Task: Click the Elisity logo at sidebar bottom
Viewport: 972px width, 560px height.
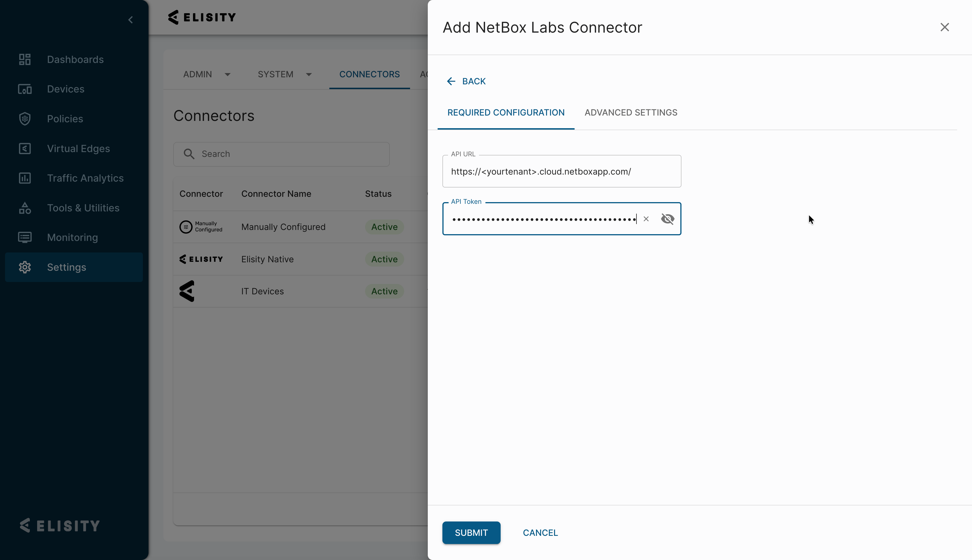Action: pos(60,525)
